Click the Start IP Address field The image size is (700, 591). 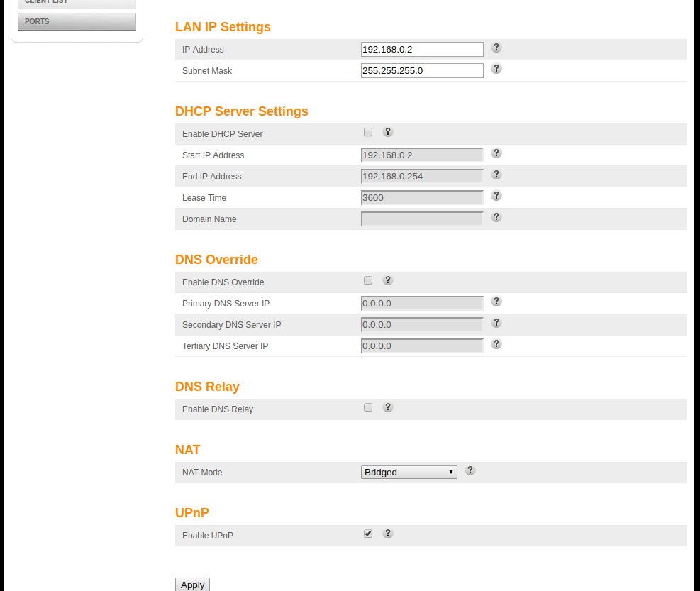422,155
